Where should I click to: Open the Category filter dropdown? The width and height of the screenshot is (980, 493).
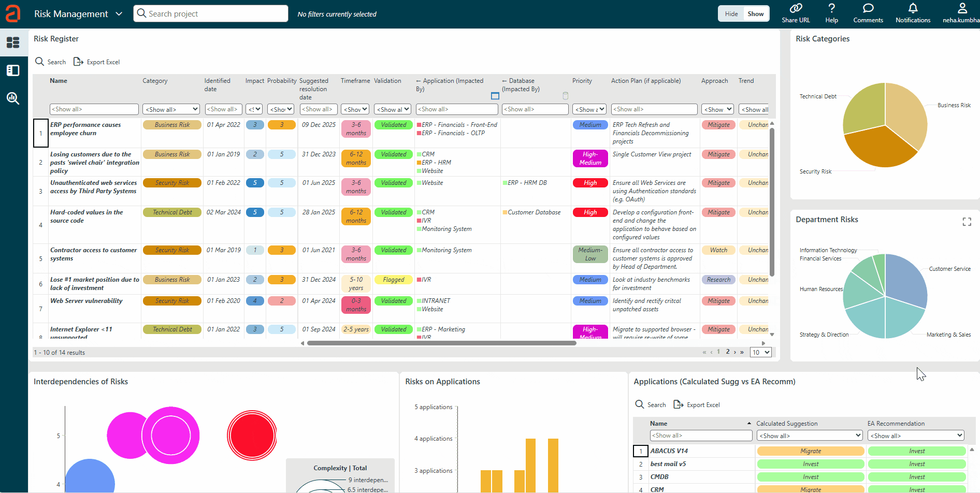coord(171,109)
